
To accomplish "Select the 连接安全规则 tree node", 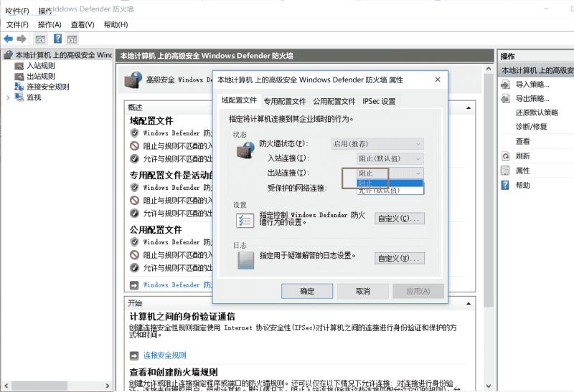I will pos(48,87).
